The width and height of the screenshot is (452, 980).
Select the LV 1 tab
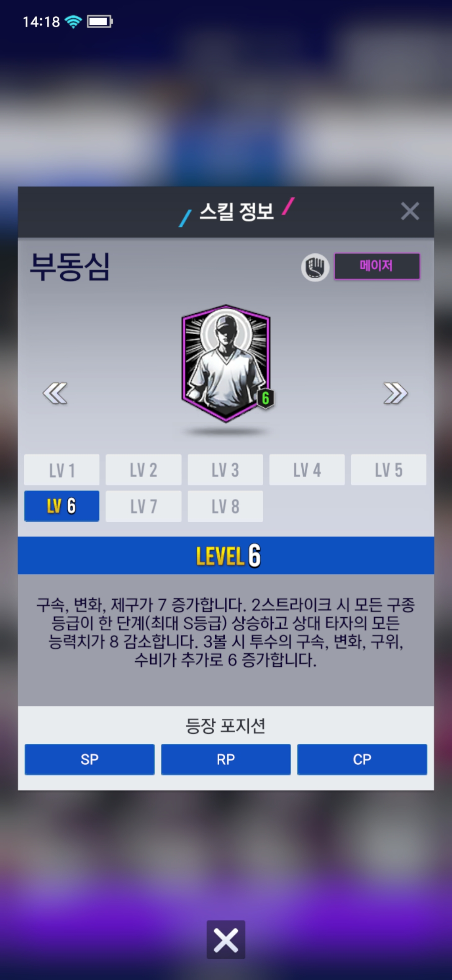coord(62,470)
